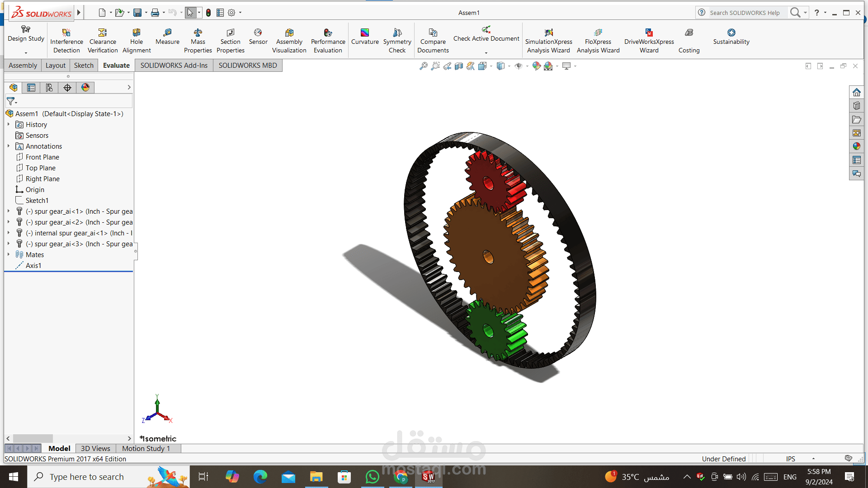Open the Interference Detection tool
The image size is (868, 488).
click(x=66, y=41)
